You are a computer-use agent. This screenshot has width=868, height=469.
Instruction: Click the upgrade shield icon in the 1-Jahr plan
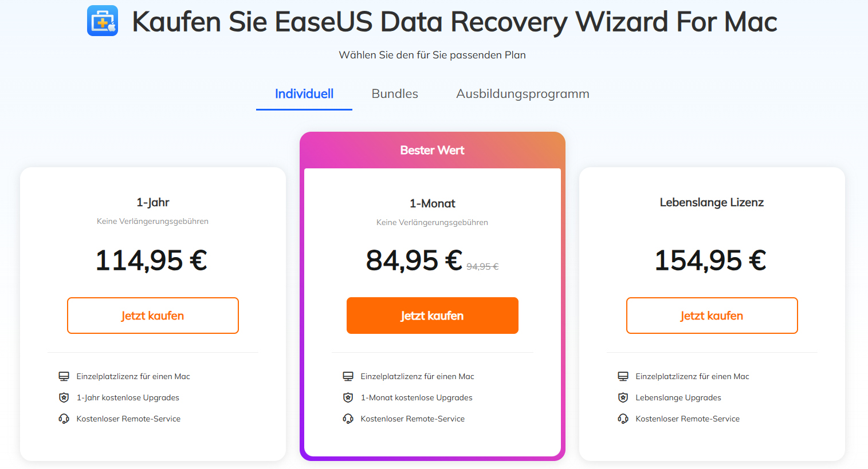tap(65, 397)
